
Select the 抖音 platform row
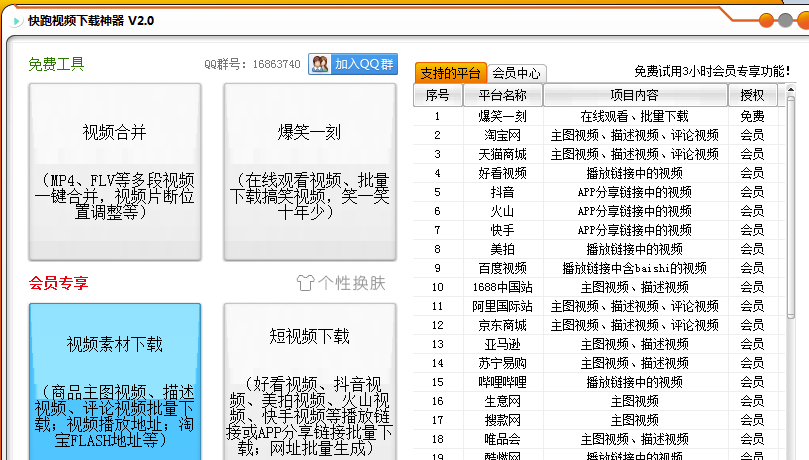[598, 192]
